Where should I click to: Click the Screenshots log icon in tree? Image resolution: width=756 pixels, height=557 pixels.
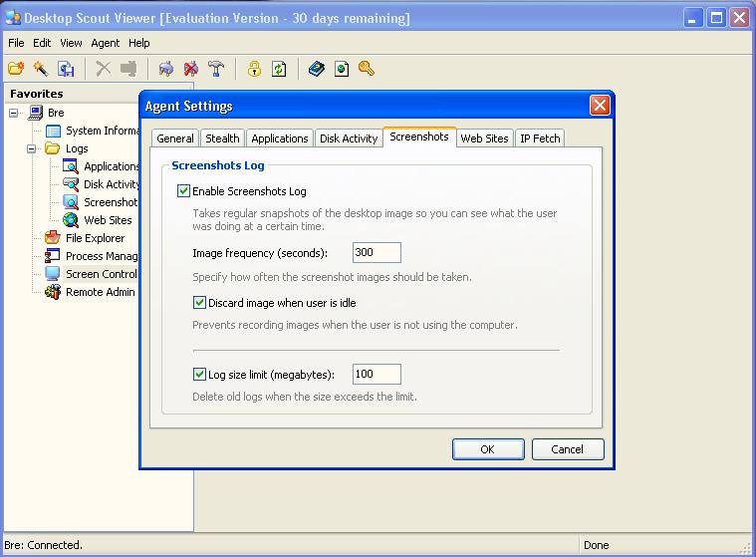[71, 202]
